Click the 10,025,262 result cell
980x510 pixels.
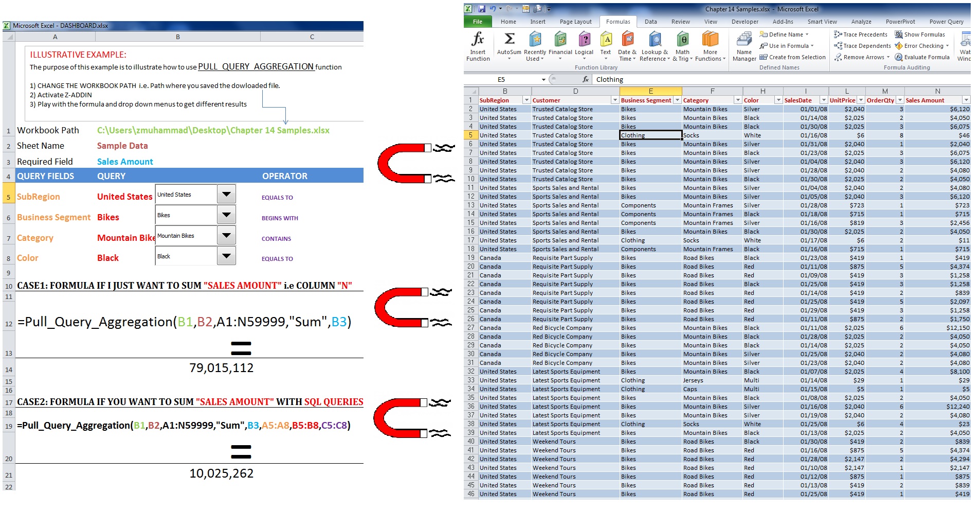(221, 473)
